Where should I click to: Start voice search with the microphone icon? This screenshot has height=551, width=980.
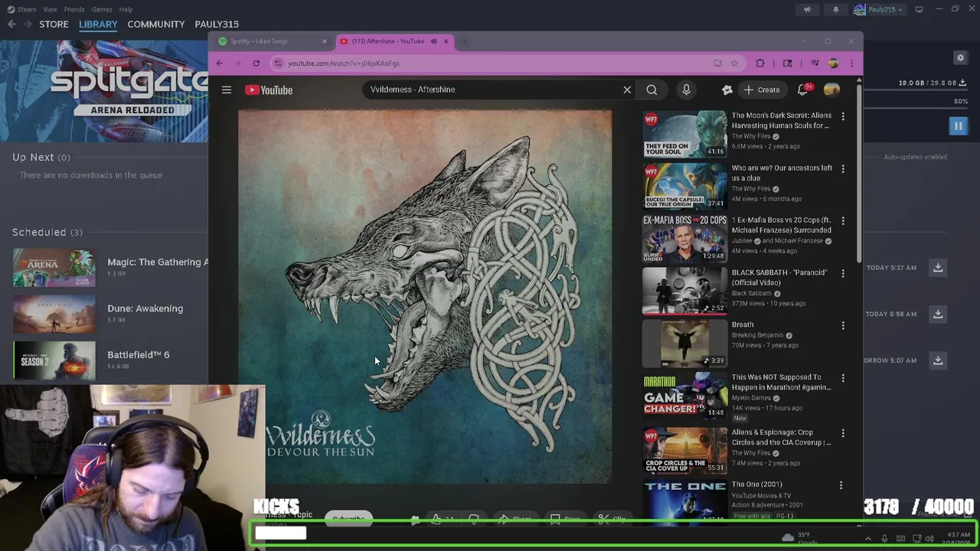pos(686,90)
